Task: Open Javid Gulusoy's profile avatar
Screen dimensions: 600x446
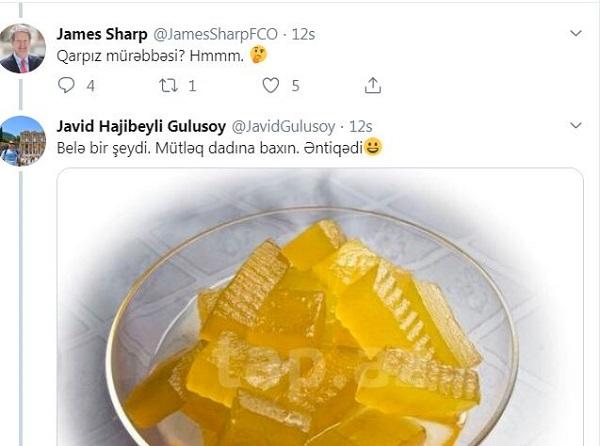Action: click(x=22, y=140)
